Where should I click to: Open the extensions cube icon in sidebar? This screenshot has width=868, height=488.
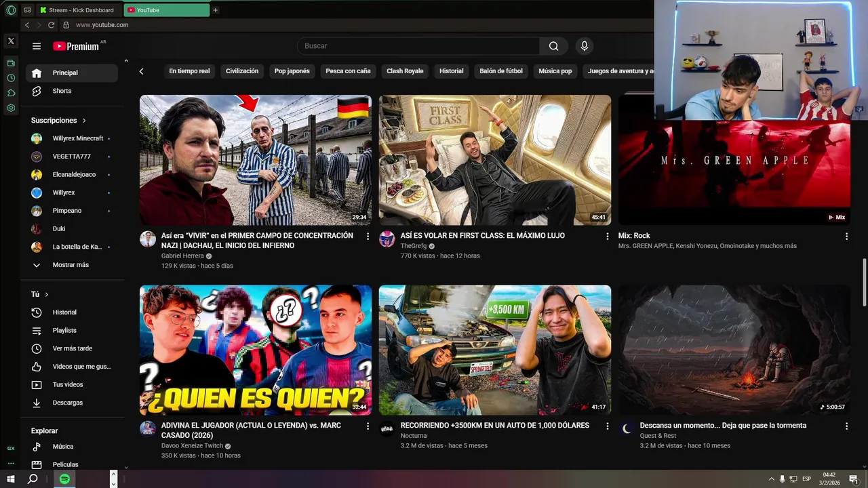pyautogui.click(x=11, y=93)
